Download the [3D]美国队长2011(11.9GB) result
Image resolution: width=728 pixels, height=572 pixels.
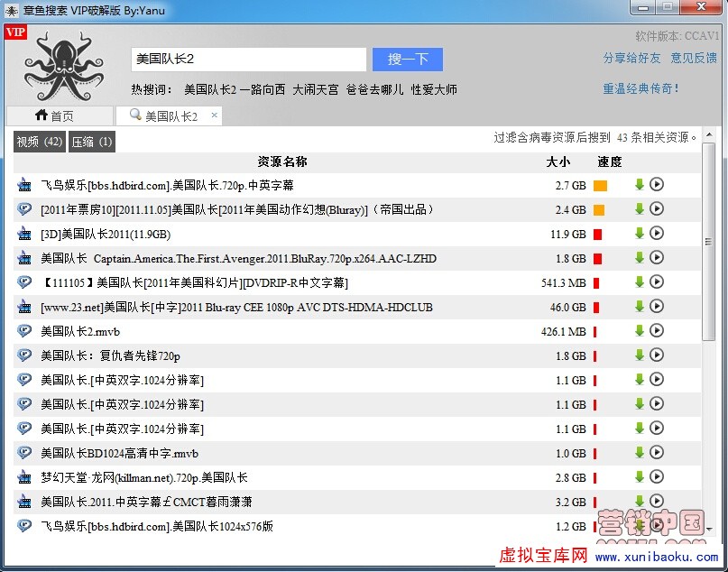pyautogui.click(x=640, y=234)
